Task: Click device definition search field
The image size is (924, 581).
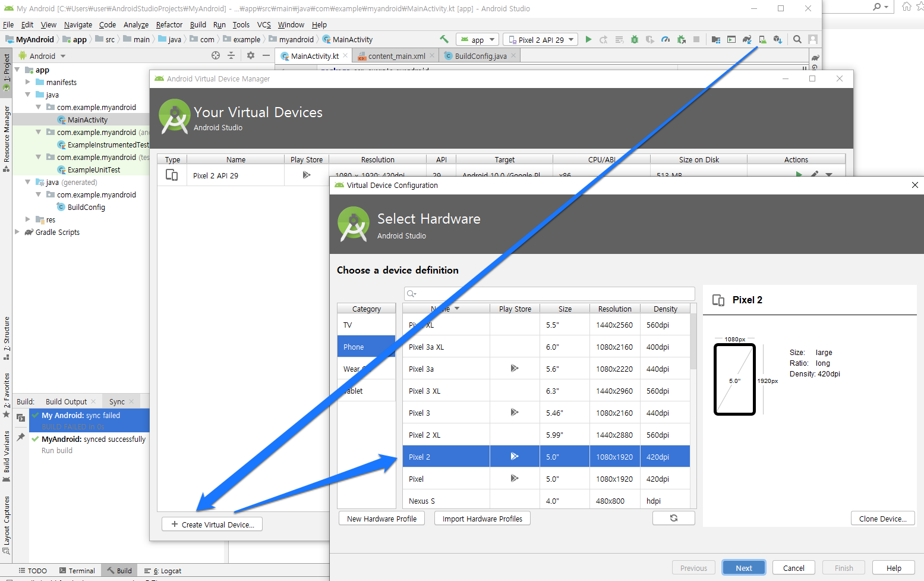Action: coord(550,293)
